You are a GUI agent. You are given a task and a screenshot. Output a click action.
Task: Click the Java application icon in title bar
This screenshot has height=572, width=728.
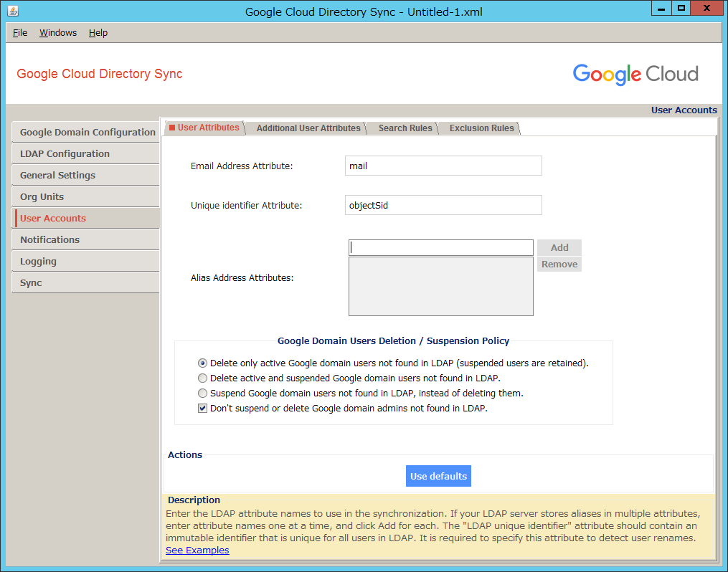coord(13,11)
